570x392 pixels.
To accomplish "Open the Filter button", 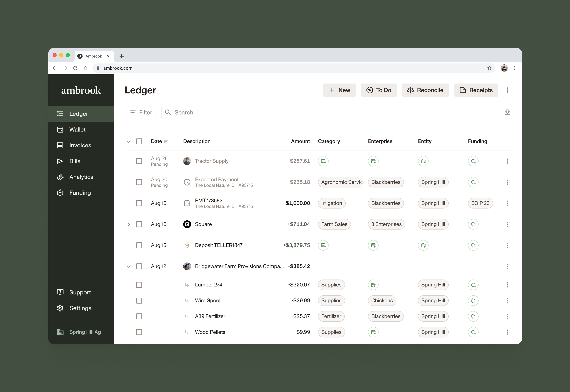I will [140, 113].
